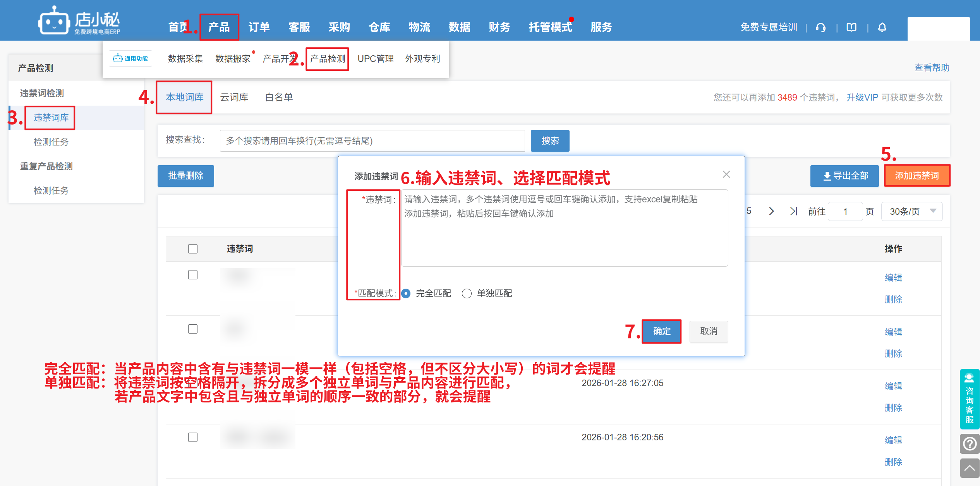The width and height of the screenshot is (980, 486).
Task: Close the 添加违禁词 dialog with X
Action: (x=726, y=175)
